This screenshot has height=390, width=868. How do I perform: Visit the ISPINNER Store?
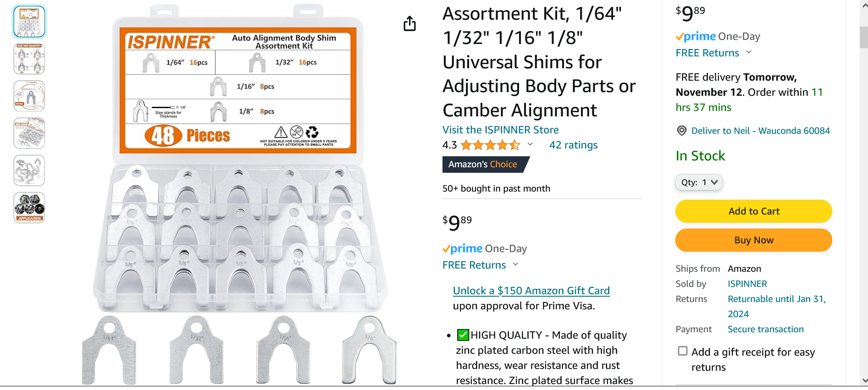point(500,130)
